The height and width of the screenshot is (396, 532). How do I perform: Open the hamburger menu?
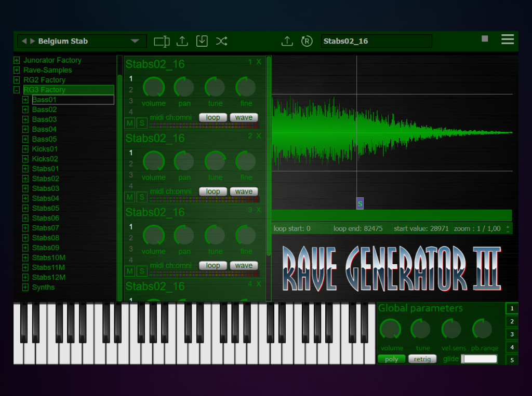point(507,39)
